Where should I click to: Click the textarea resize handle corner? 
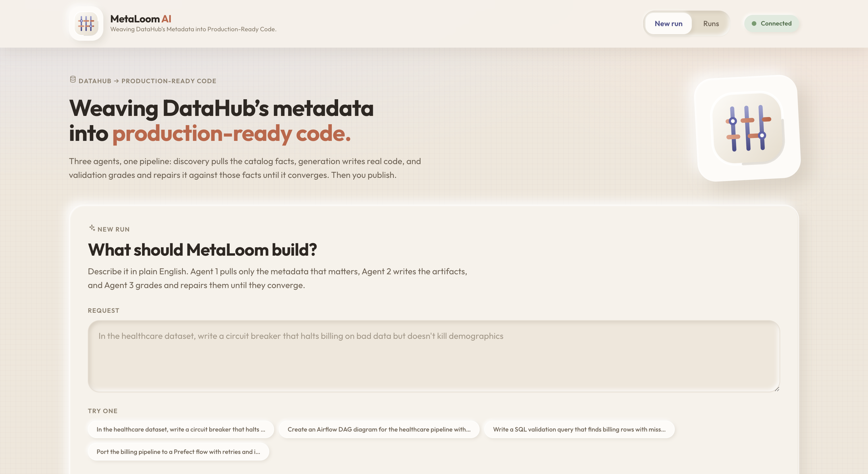click(777, 388)
